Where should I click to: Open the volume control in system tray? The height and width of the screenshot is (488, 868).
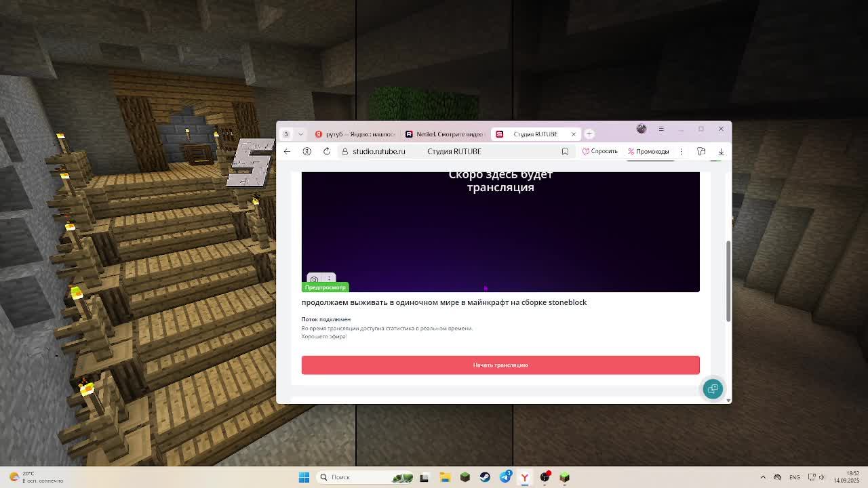click(x=822, y=477)
